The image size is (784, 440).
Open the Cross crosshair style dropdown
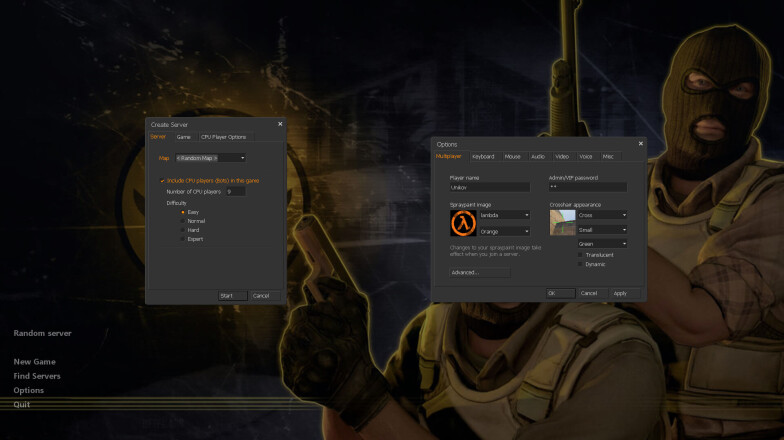(x=602, y=215)
